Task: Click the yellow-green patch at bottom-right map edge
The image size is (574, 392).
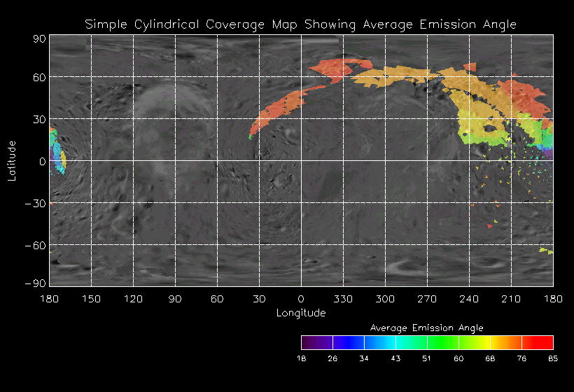Action: (546, 251)
